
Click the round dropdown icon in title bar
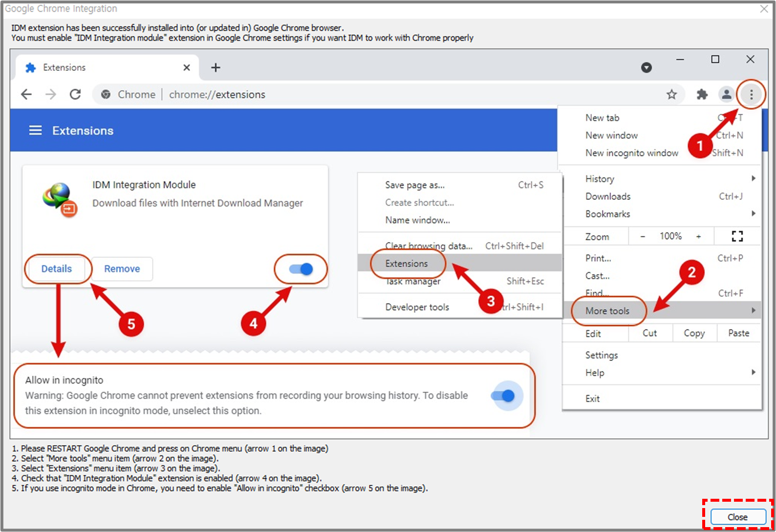(x=647, y=67)
